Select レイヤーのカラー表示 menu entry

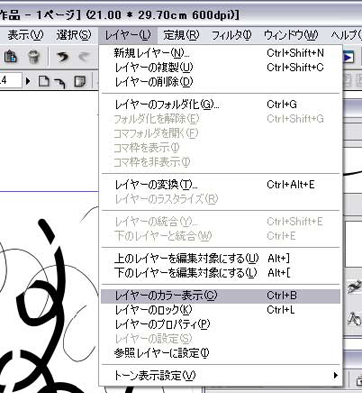click(x=220, y=296)
